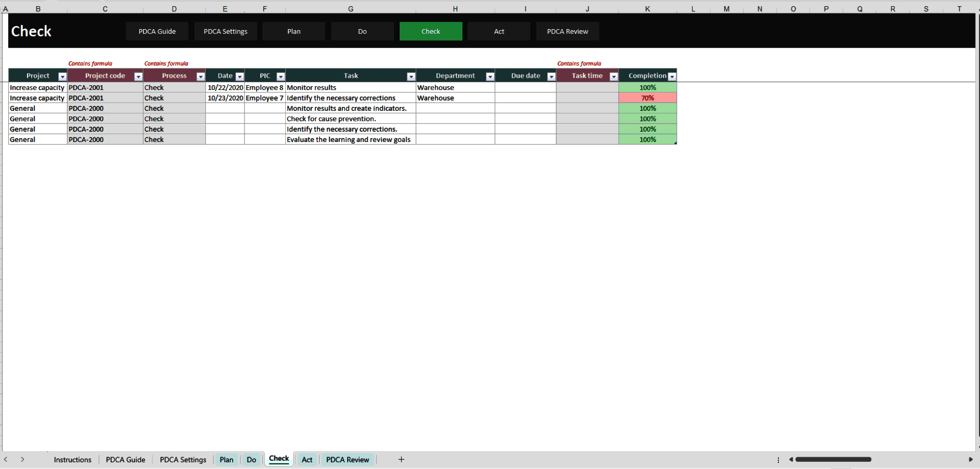Open the Due date filter dropdown

551,76
